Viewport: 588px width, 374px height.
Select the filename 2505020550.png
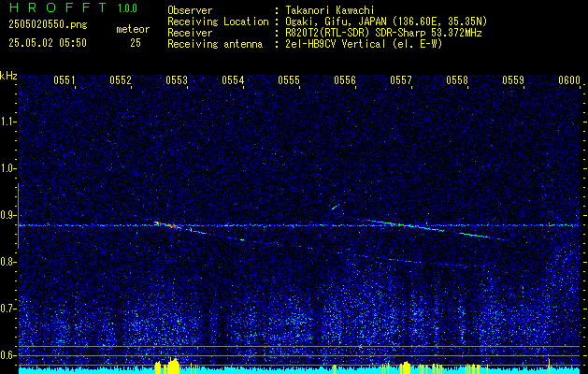pyautogui.click(x=48, y=25)
